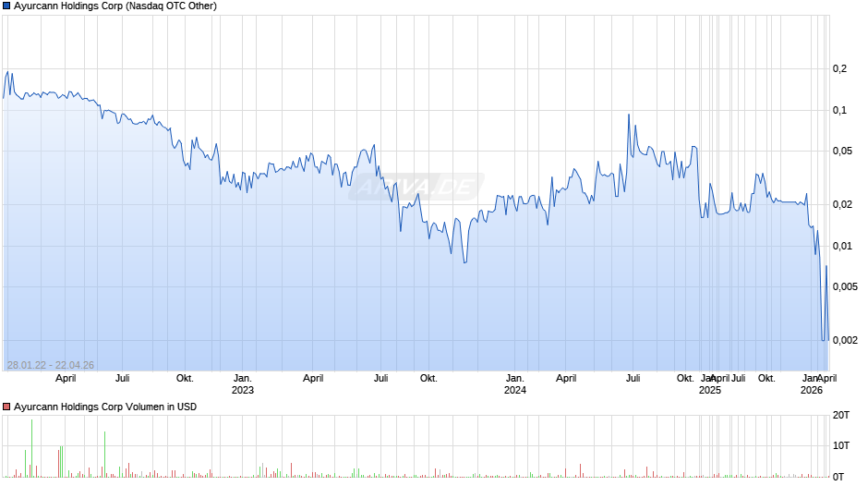The width and height of the screenshot is (868, 486).
Task: Click the 0,005 price axis label
Action: pyautogui.click(x=845, y=286)
